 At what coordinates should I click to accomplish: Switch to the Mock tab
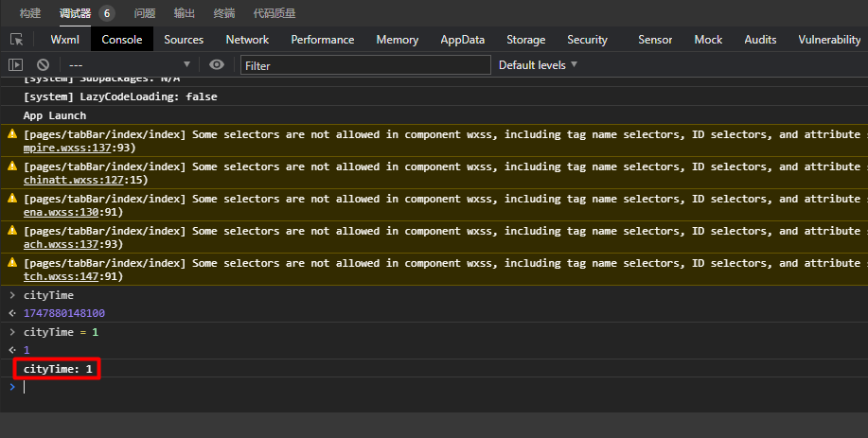click(709, 40)
